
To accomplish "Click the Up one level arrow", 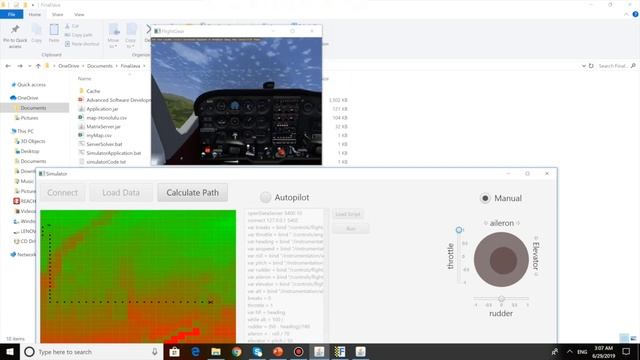I will [x=38, y=66].
